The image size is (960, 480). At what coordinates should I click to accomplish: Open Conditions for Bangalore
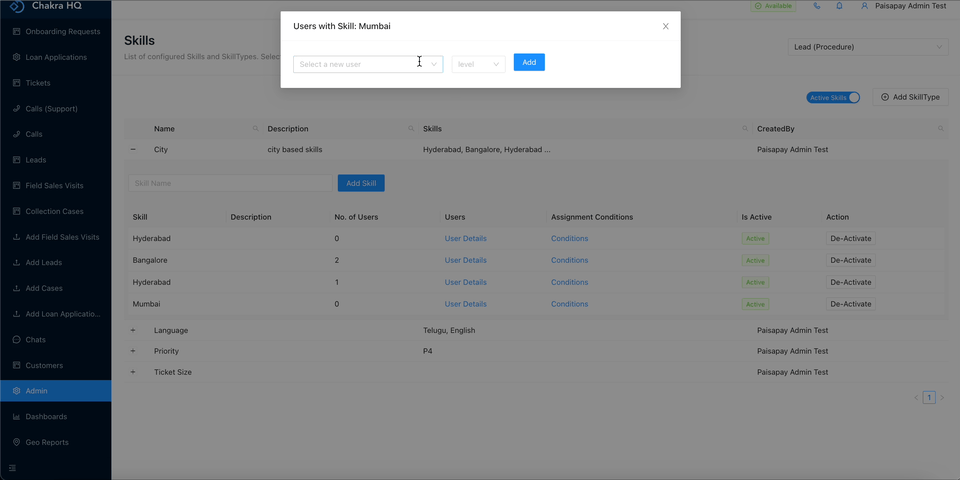569,260
